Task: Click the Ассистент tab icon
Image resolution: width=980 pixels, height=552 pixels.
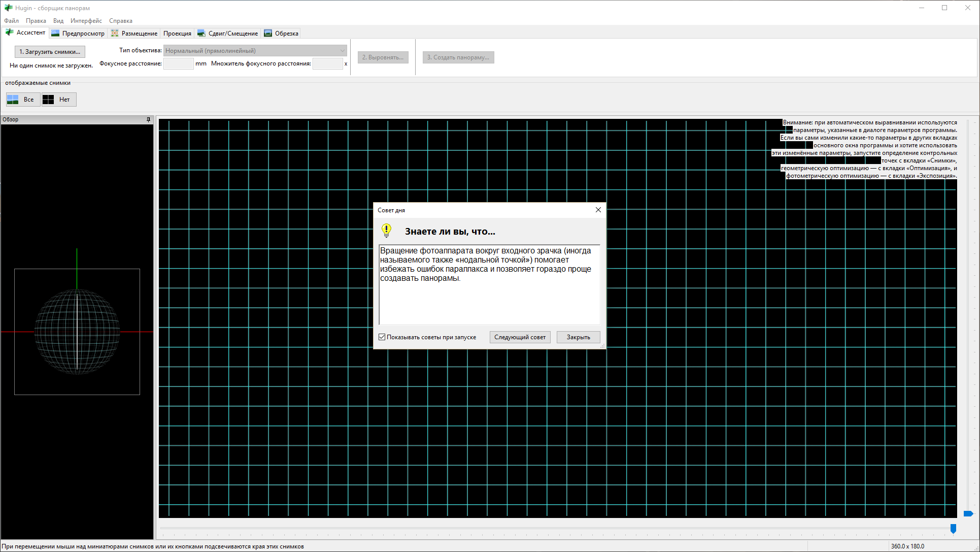Action: 9,33
